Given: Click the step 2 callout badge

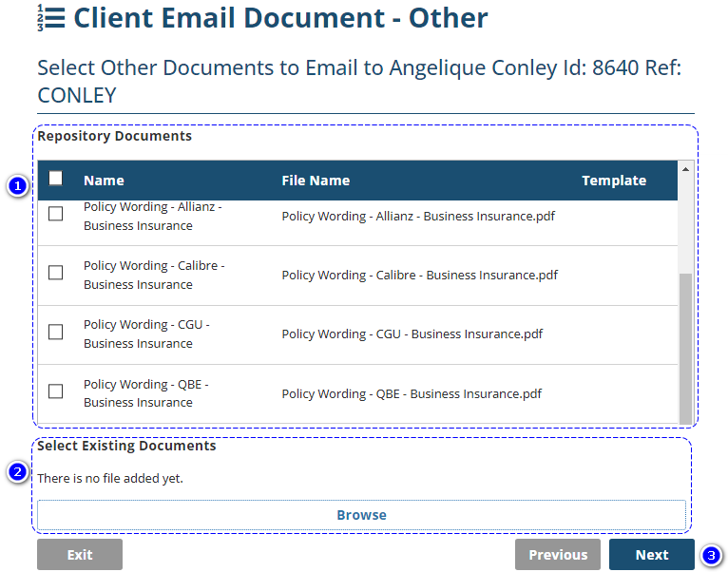Looking at the screenshot, I should pos(17,472).
